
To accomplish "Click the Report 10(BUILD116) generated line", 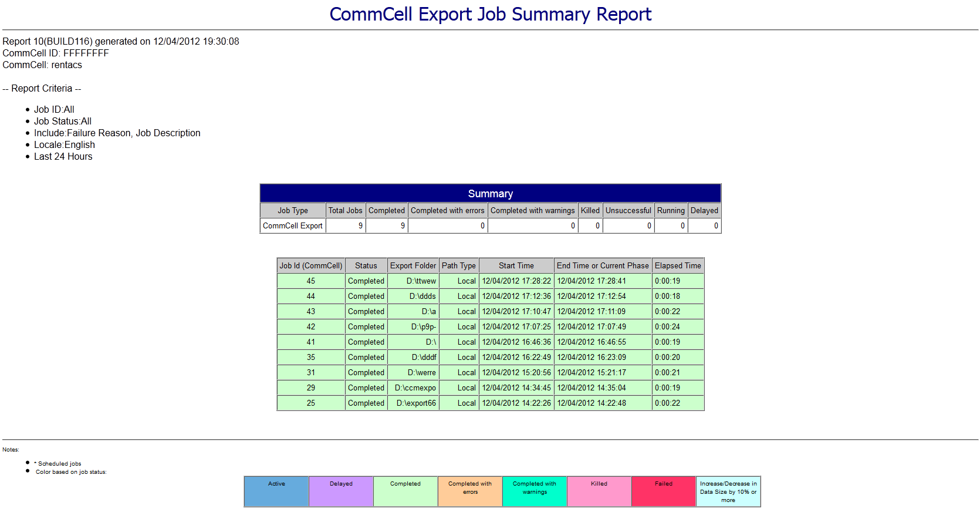I will pyautogui.click(x=121, y=41).
